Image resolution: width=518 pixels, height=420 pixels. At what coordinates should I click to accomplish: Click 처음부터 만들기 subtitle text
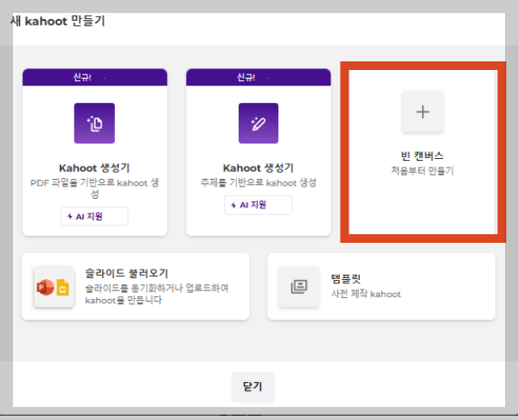(x=422, y=171)
